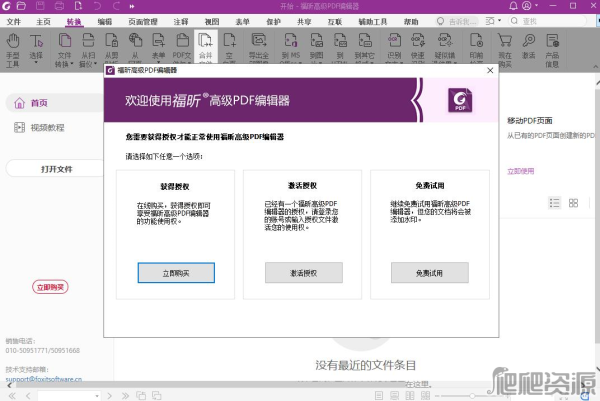This screenshot has height=401, width=600.
Task: Click the red 立即购买 badge in sidebar
Action: click(x=50, y=287)
